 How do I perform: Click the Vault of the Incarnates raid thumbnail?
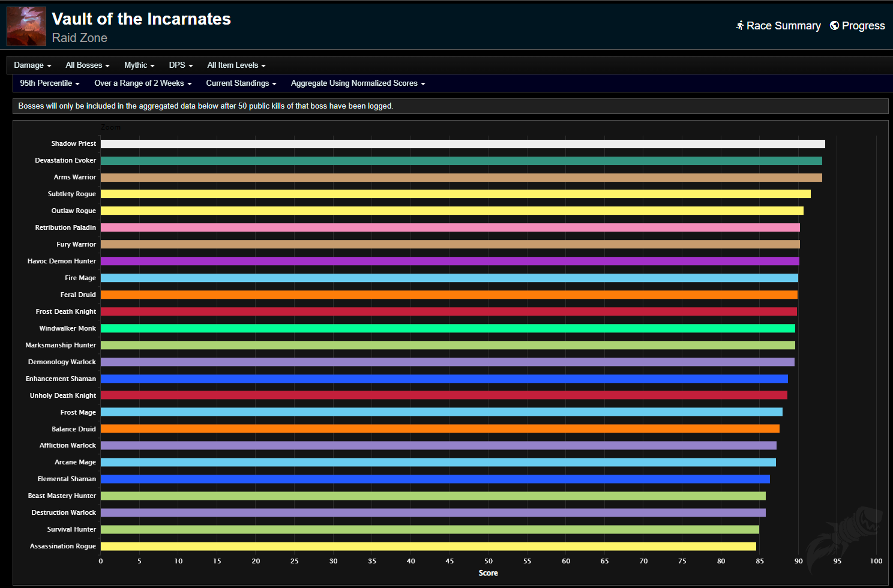click(26, 26)
